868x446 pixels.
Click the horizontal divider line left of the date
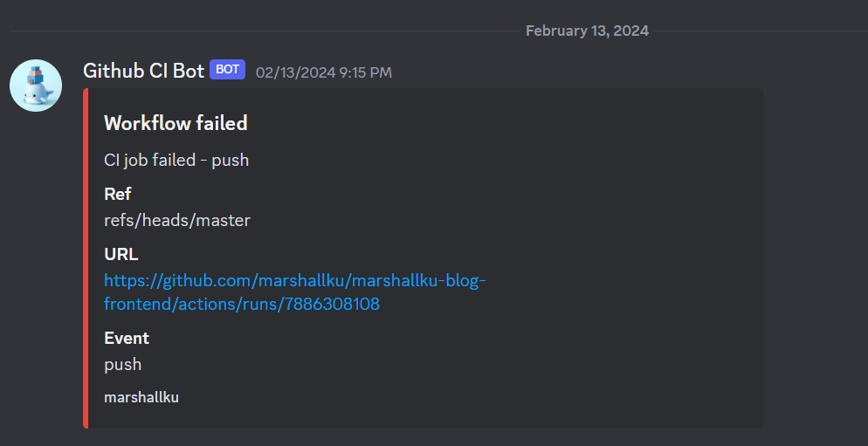pyautogui.click(x=262, y=31)
